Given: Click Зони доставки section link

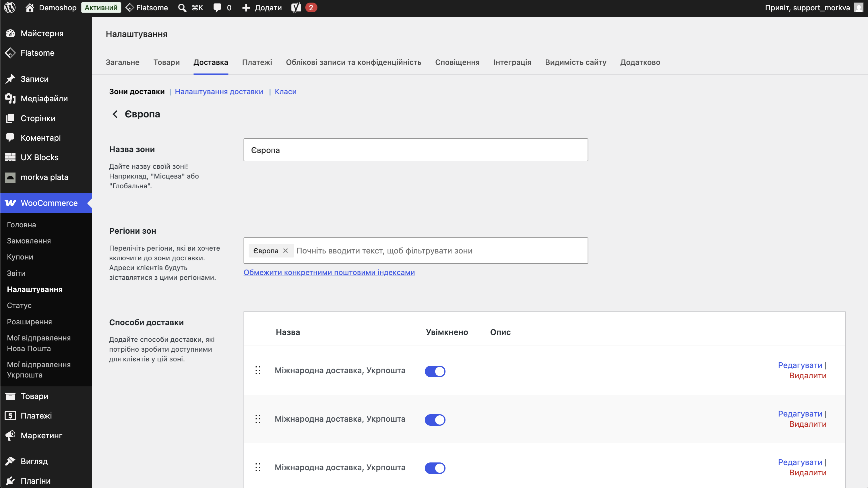Looking at the screenshot, I should tap(137, 92).
